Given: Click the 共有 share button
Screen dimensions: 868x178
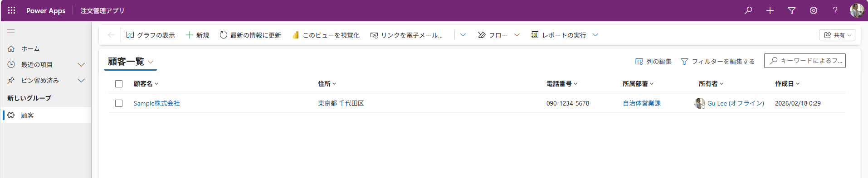Looking at the screenshot, I should click(x=837, y=35).
